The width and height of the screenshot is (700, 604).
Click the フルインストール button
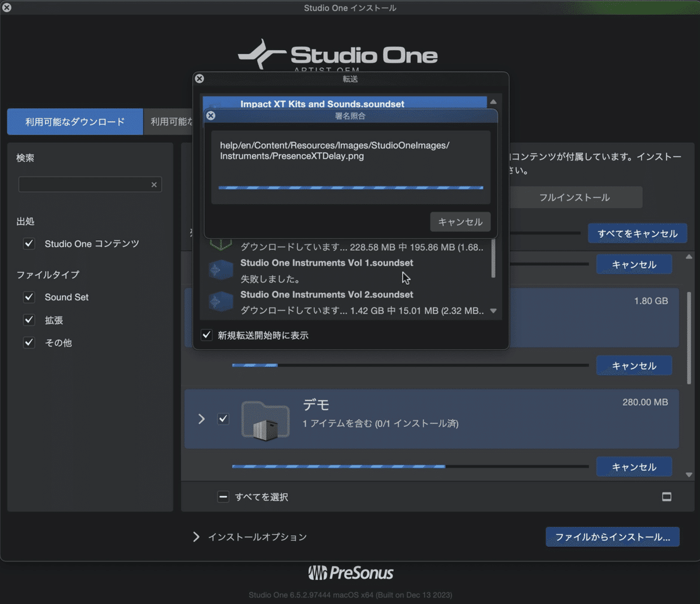click(575, 198)
